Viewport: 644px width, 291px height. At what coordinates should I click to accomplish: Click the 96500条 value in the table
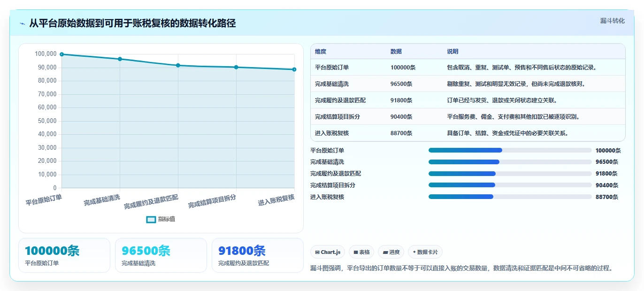pyautogui.click(x=401, y=84)
